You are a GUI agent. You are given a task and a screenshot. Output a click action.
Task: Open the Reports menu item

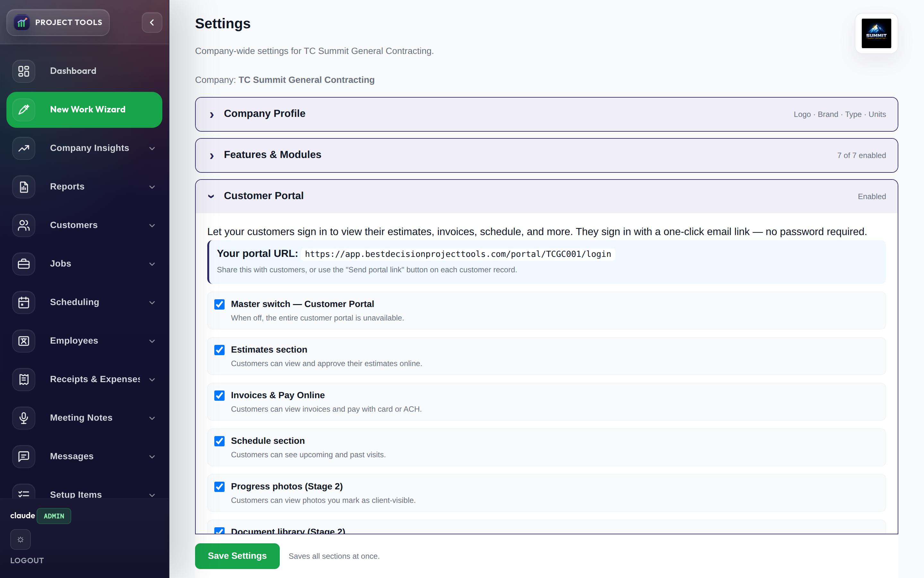point(84,187)
